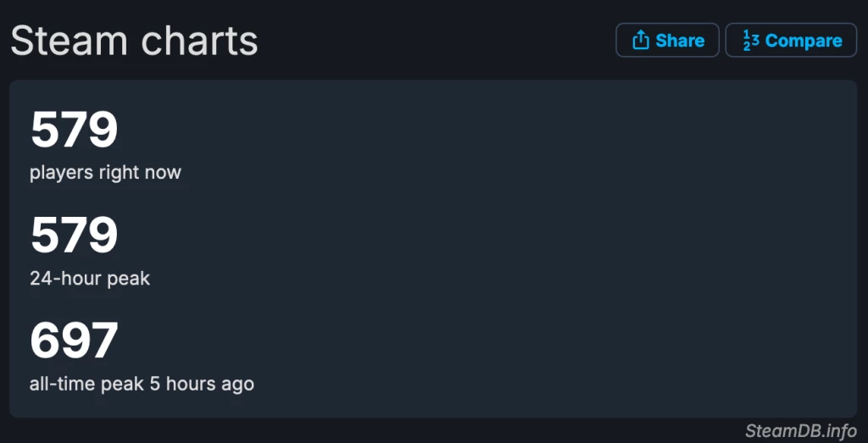Click the '5 hours ago' timestamp
This screenshot has height=443, width=868.
point(202,384)
